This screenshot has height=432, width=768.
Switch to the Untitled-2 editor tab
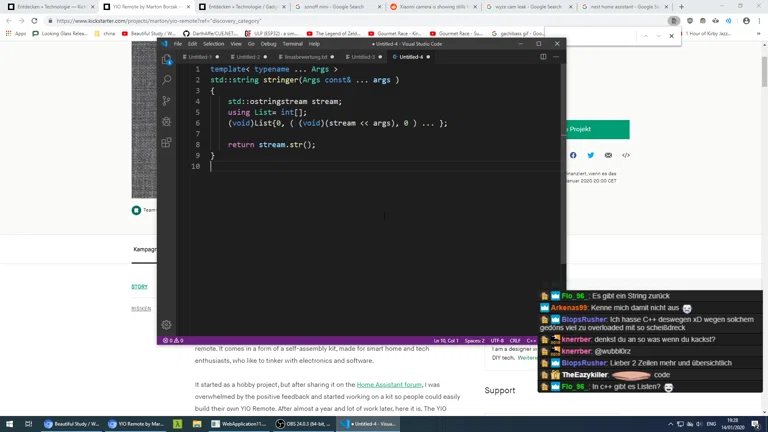248,57
